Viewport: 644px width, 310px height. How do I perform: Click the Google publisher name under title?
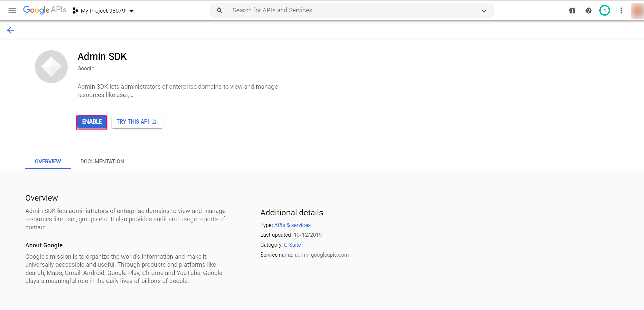pos(86,68)
